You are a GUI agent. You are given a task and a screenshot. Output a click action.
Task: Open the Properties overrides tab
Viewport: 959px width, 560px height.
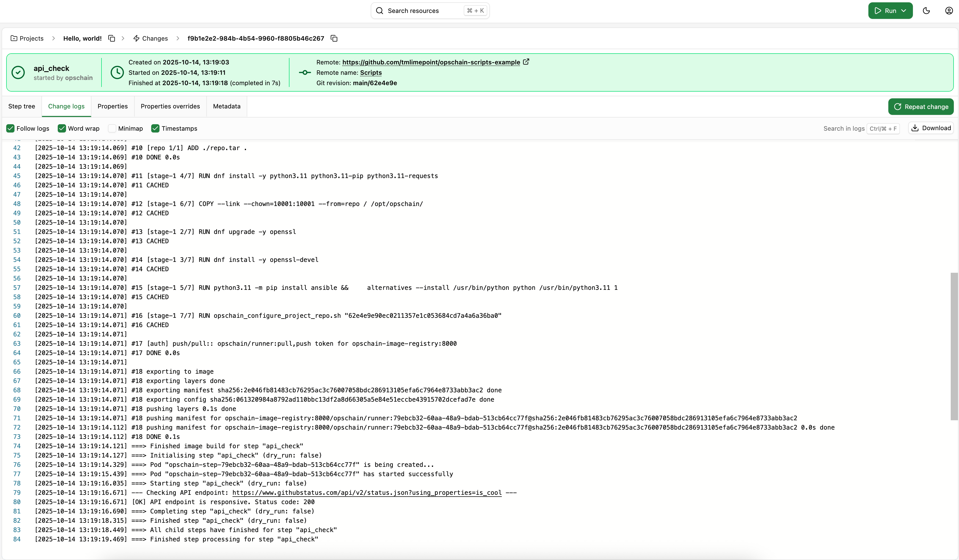[170, 107]
